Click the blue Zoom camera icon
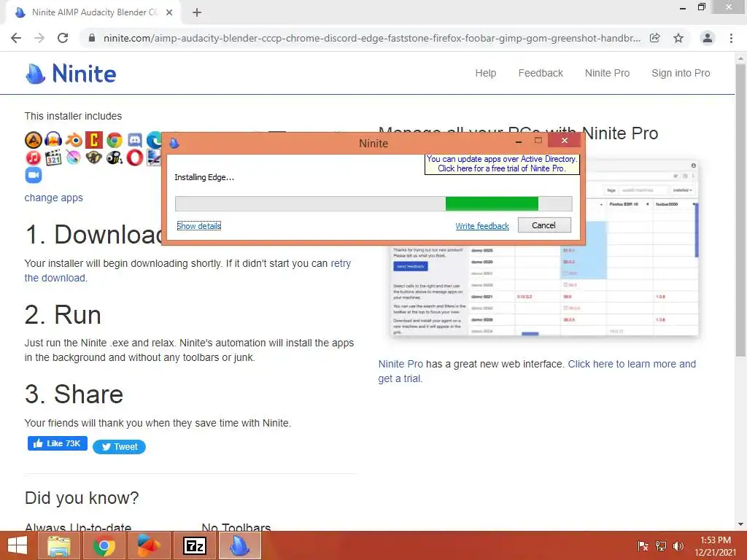Viewport: 747px width, 560px height. pyautogui.click(x=34, y=175)
